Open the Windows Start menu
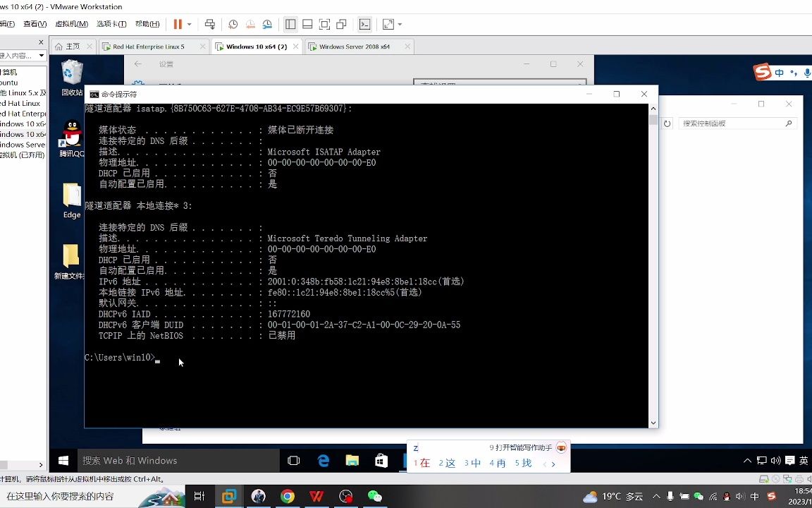The width and height of the screenshot is (812, 508). click(63, 460)
